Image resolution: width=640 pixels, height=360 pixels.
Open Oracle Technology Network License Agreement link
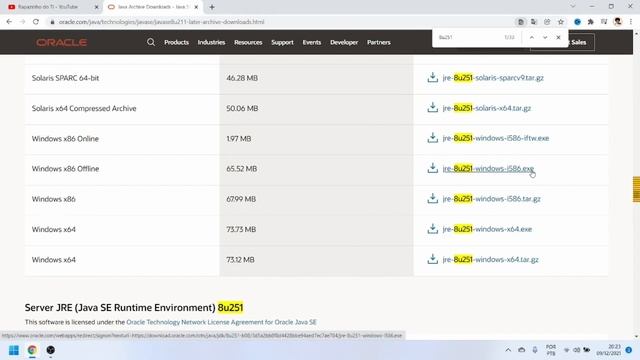point(221,322)
